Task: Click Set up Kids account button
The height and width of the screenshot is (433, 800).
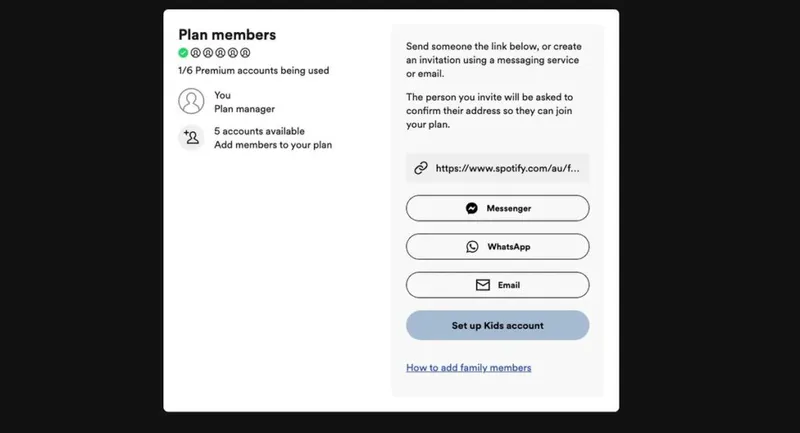Action: coord(497,325)
